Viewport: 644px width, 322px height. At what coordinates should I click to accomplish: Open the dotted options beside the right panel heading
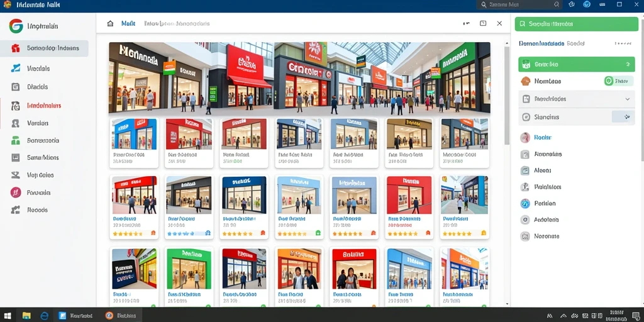click(x=623, y=43)
